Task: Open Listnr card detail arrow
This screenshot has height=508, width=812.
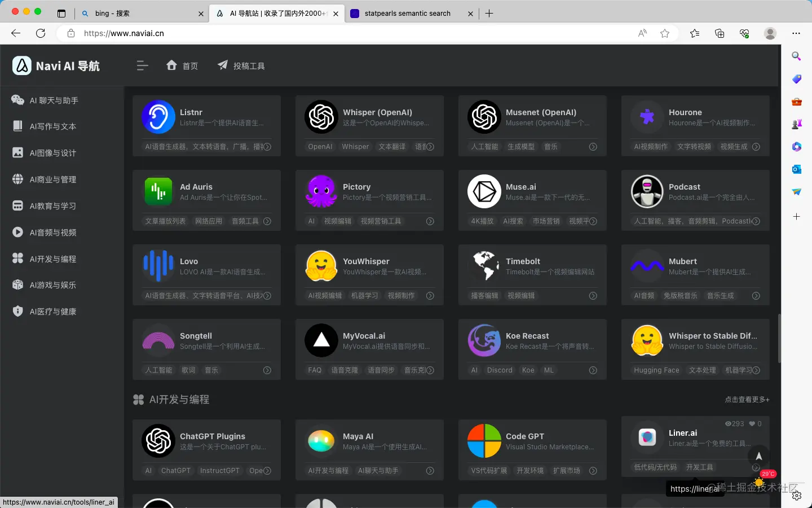Action: pos(267,147)
